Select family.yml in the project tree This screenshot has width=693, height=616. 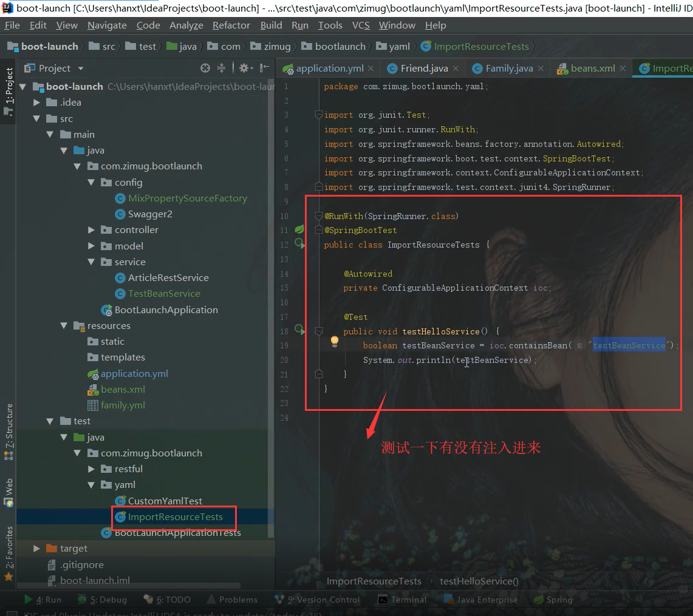(x=123, y=405)
